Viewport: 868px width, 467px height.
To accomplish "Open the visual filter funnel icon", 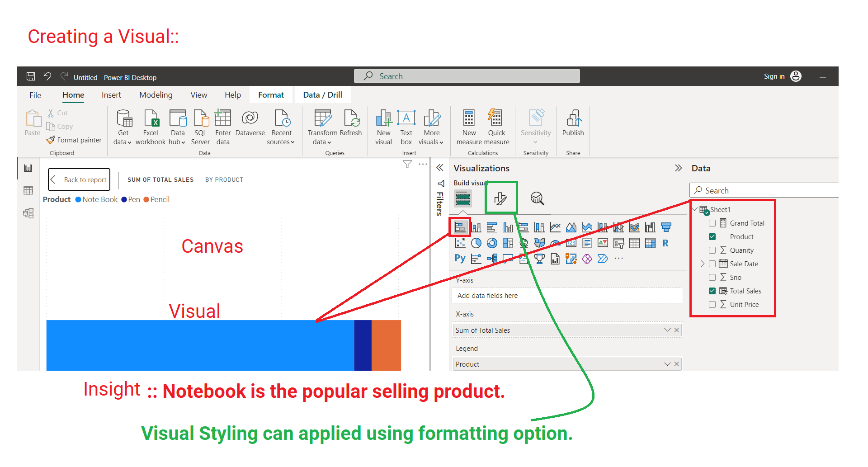I will point(407,164).
